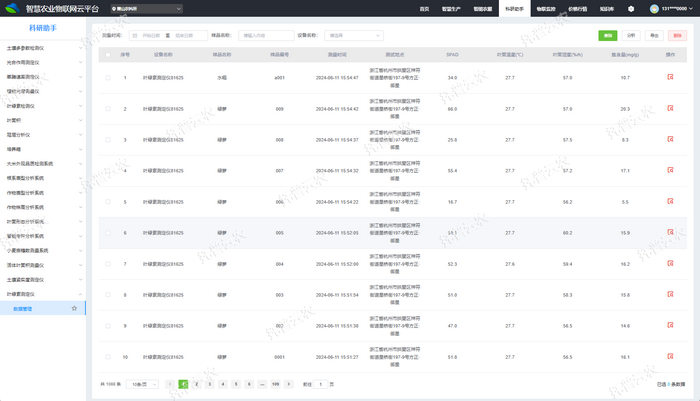This screenshot has height=401, width=700.
Task: Open the 设备名称 filter dropdown
Action: click(354, 36)
